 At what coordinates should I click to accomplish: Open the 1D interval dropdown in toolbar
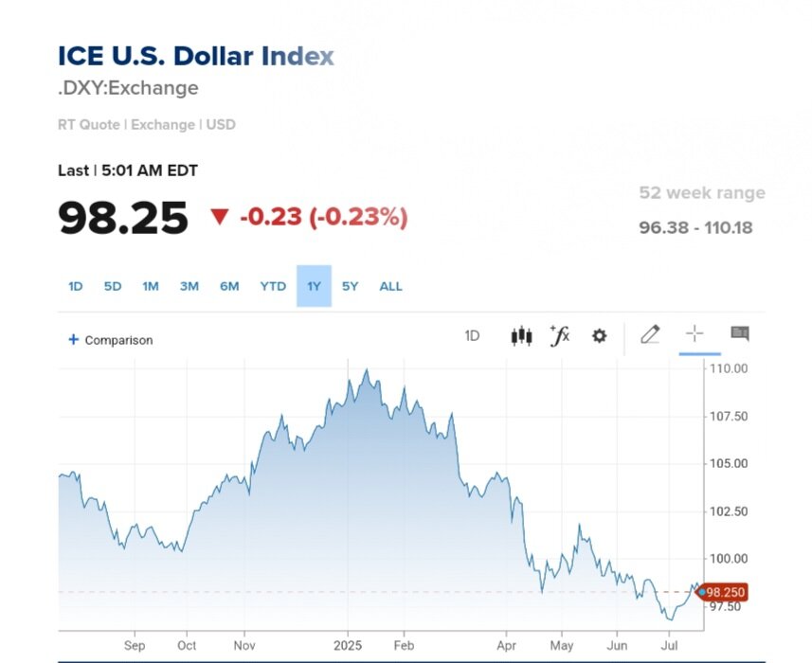click(x=472, y=335)
